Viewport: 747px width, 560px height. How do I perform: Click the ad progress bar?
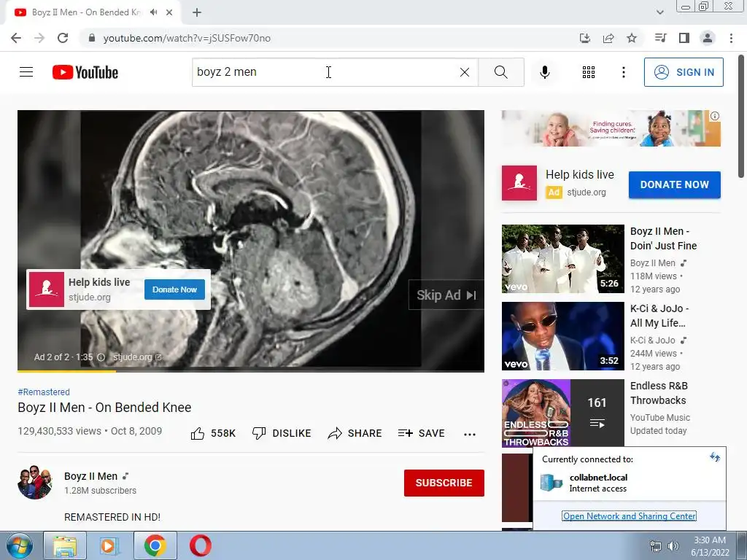pos(251,371)
